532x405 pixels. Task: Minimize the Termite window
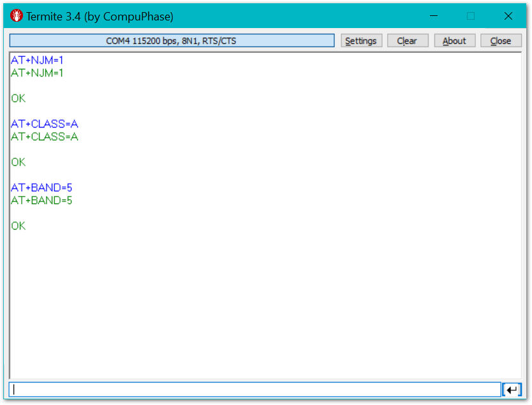434,16
